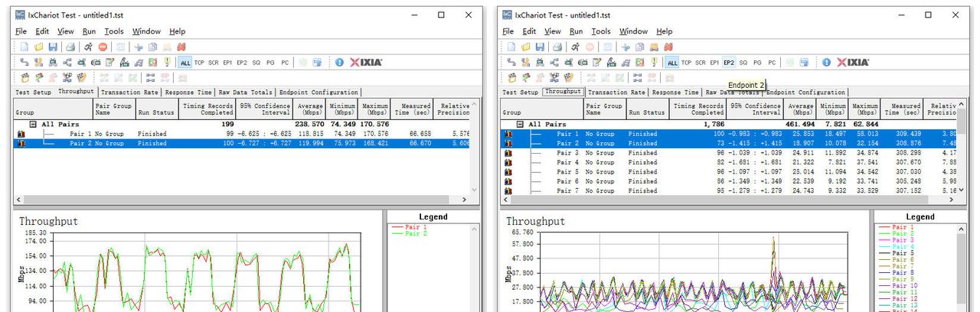Switch to Response Time tab in right window
The width and height of the screenshot is (980, 312).
pos(679,92)
